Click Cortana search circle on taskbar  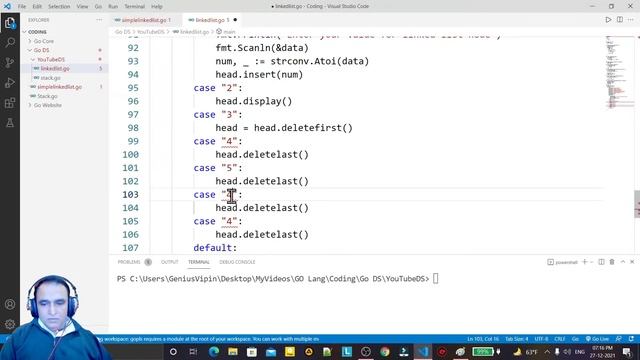click(173, 351)
